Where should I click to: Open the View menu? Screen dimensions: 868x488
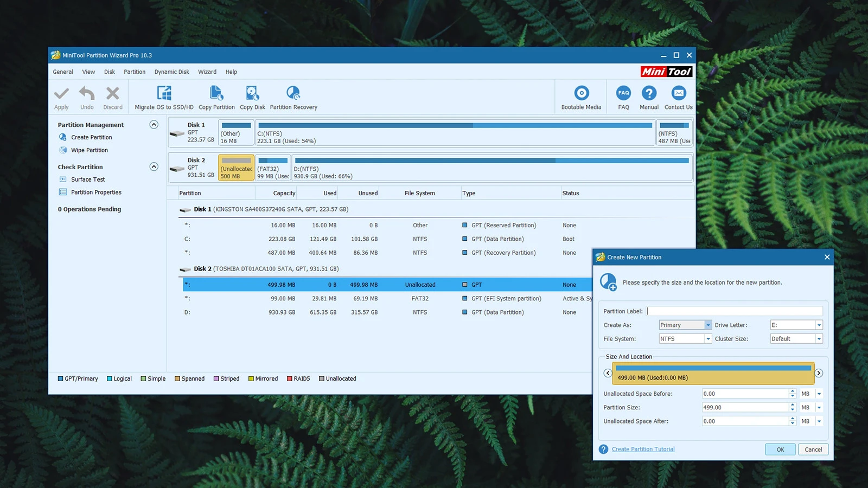coord(88,72)
